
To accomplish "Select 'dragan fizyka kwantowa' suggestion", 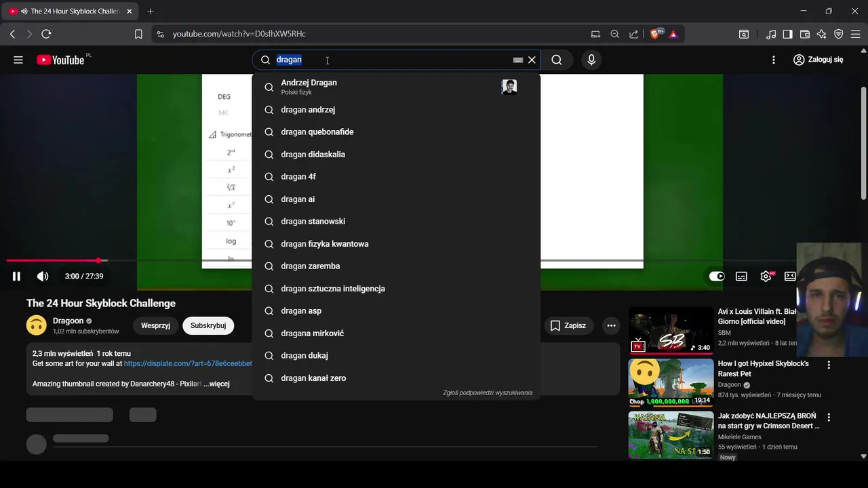I will coord(396,244).
